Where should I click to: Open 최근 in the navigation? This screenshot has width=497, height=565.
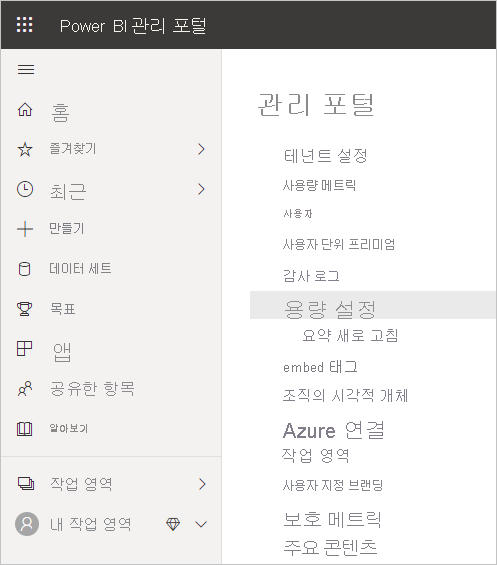(68, 191)
